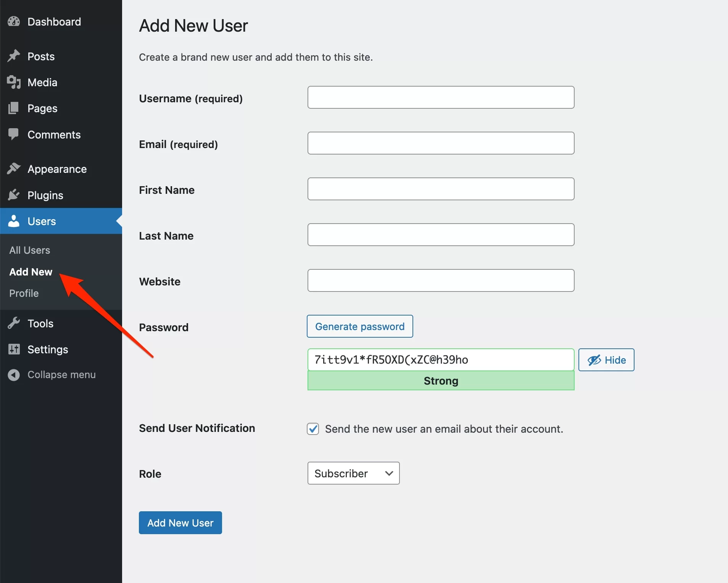Select the Users menu item
This screenshot has width=728, height=583.
click(x=61, y=221)
